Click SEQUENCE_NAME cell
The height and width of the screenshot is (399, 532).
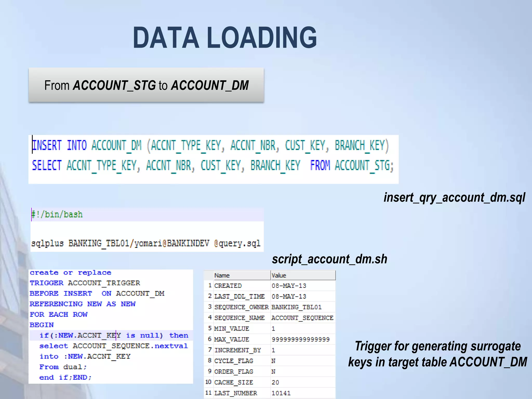242,318
